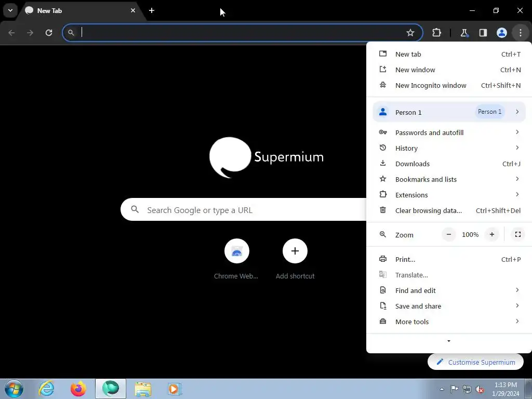Click the History clock icon in menu
This screenshot has height=399, width=532.
tap(383, 148)
